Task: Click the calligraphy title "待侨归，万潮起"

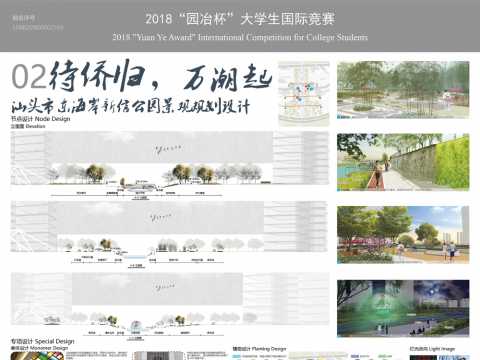Action: 161,76
